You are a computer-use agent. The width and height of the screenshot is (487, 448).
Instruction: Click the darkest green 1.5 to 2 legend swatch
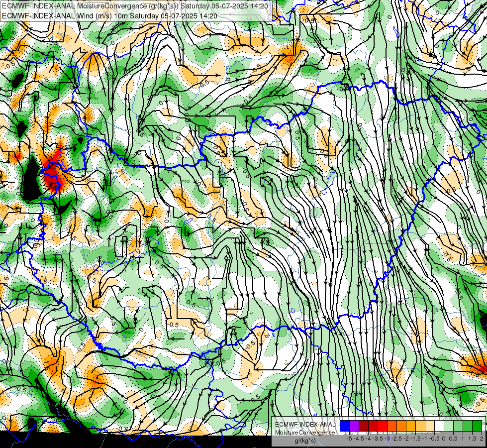(477, 426)
